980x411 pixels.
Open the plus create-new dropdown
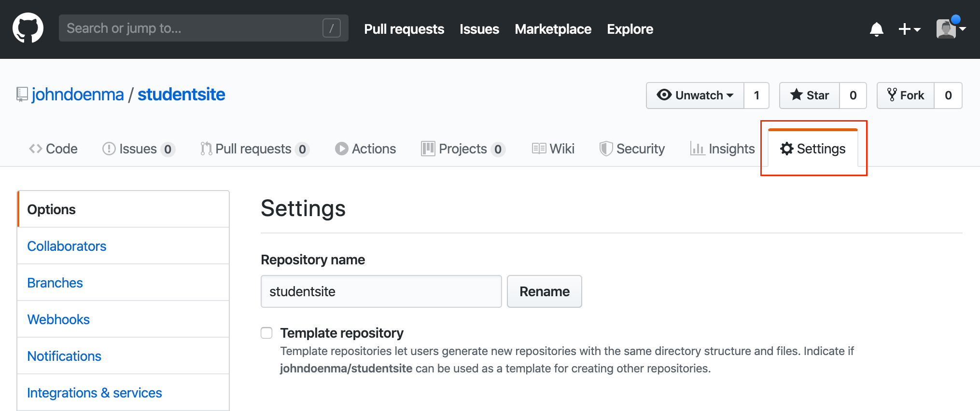tap(909, 29)
